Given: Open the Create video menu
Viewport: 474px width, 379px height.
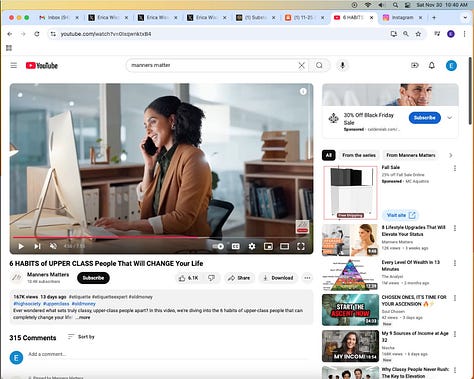Looking at the screenshot, I should pos(415,66).
